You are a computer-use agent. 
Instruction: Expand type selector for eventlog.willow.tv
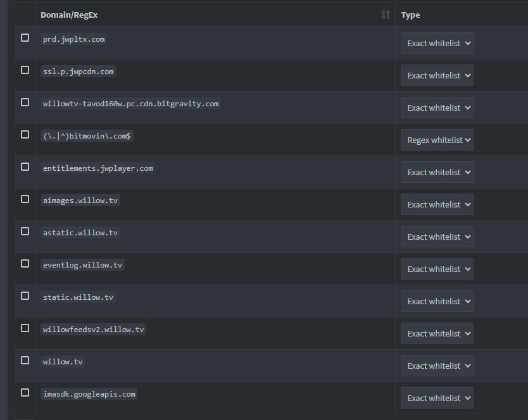437,269
